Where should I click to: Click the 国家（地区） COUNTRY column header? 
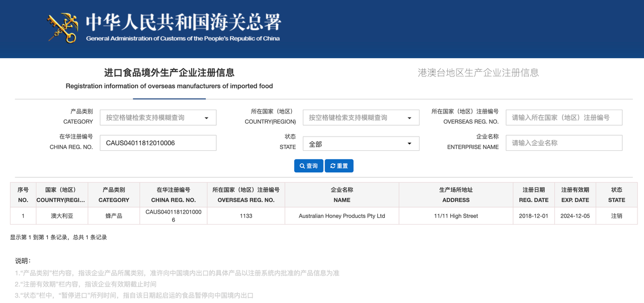click(x=61, y=195)
